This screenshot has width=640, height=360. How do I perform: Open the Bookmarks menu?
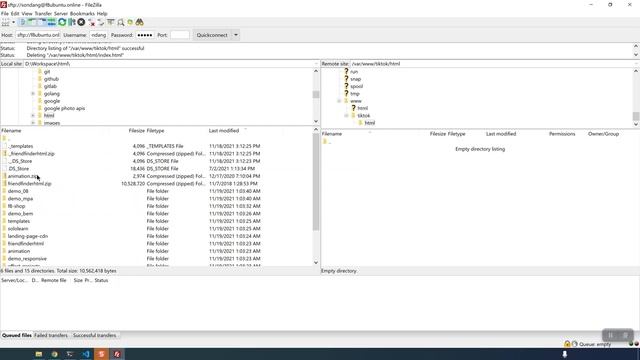point(82,13)
